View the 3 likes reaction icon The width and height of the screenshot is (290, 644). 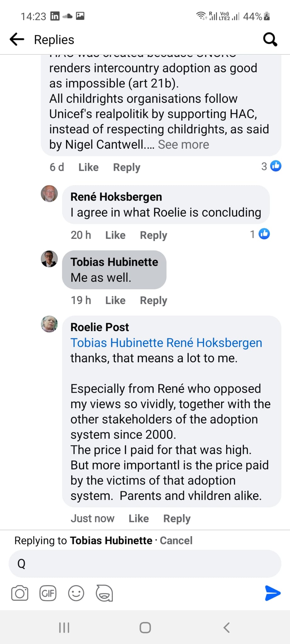[x=276, y=166]
